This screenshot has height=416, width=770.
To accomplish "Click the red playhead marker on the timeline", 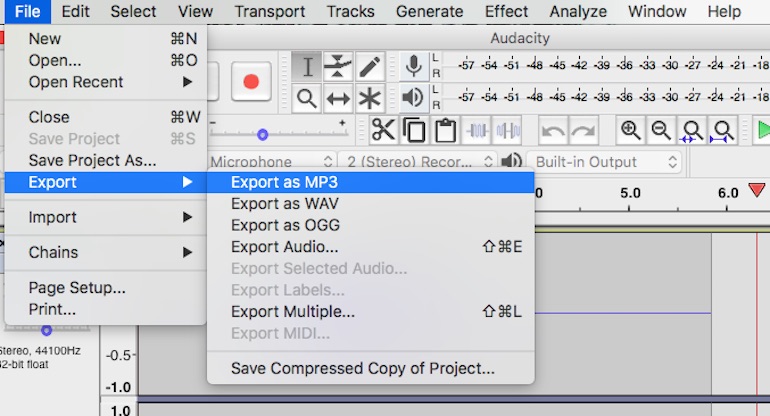I will click(x=757, y=190).
